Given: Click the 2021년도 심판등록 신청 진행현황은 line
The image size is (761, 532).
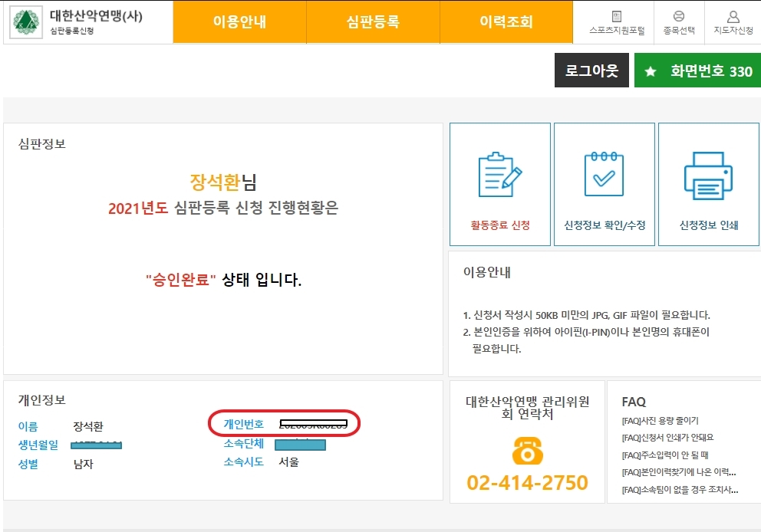Looking at the screenshot, I should pos(223,208).
